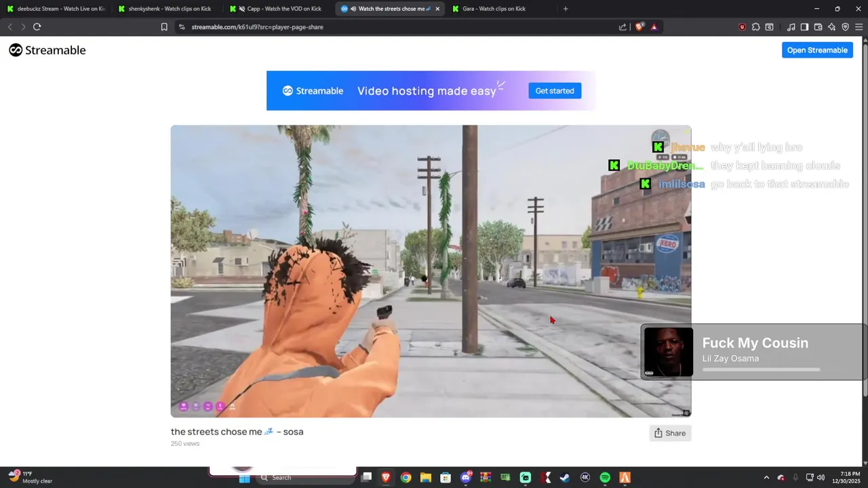Click the Streamable video player
Screen dimensions: 868x488
click(431, 271)
